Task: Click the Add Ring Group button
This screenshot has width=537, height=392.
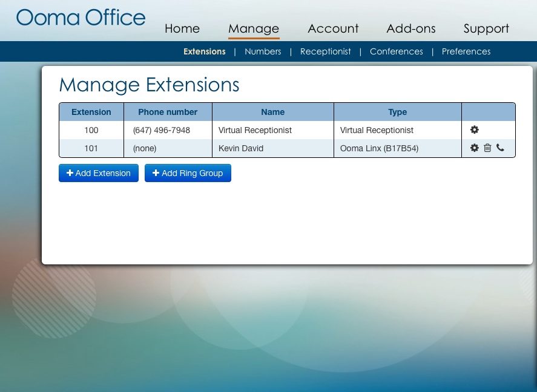Action: coord(188,173)
